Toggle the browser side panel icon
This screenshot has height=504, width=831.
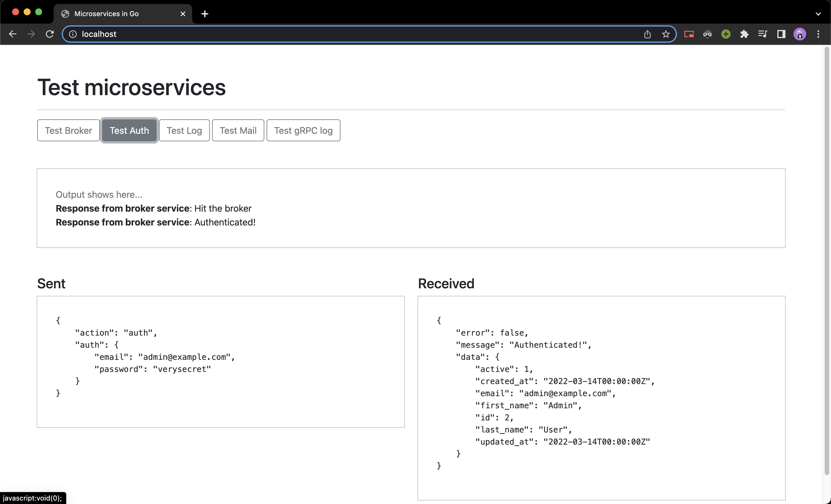coord(781,34)
